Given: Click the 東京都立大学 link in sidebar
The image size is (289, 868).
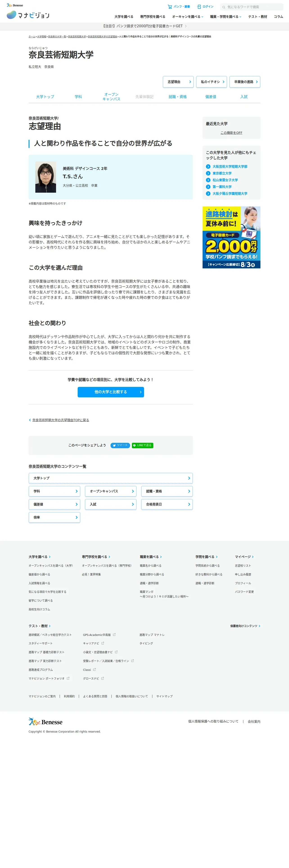Looking at the screenshot, I should (x=222, y=173).
